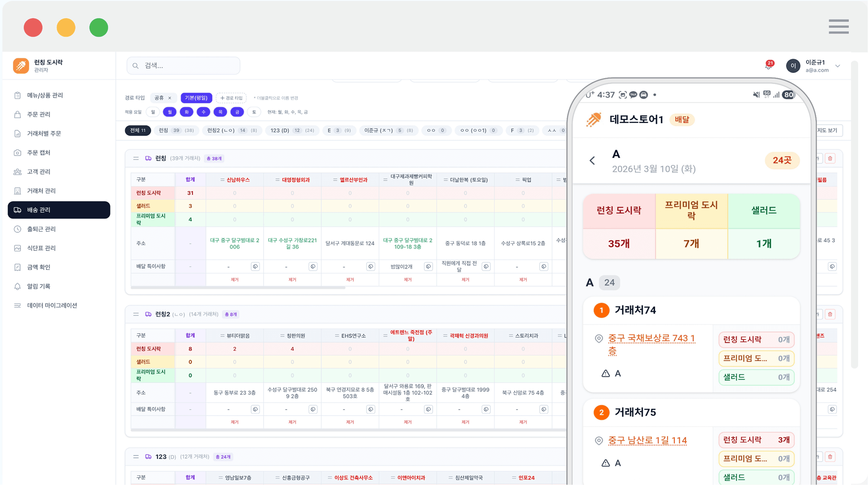Open 식단표 관리 in sidebar
This screenshot has height=485, width=868.
[59, 248]
